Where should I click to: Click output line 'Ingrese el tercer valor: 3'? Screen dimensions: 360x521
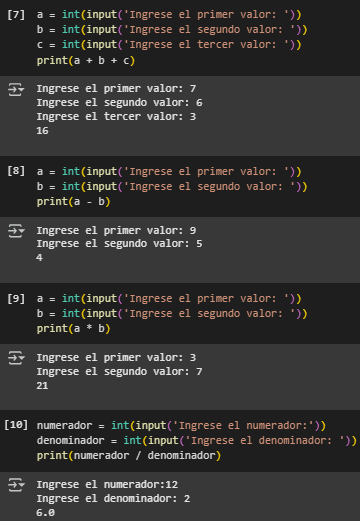click(116, 117)
